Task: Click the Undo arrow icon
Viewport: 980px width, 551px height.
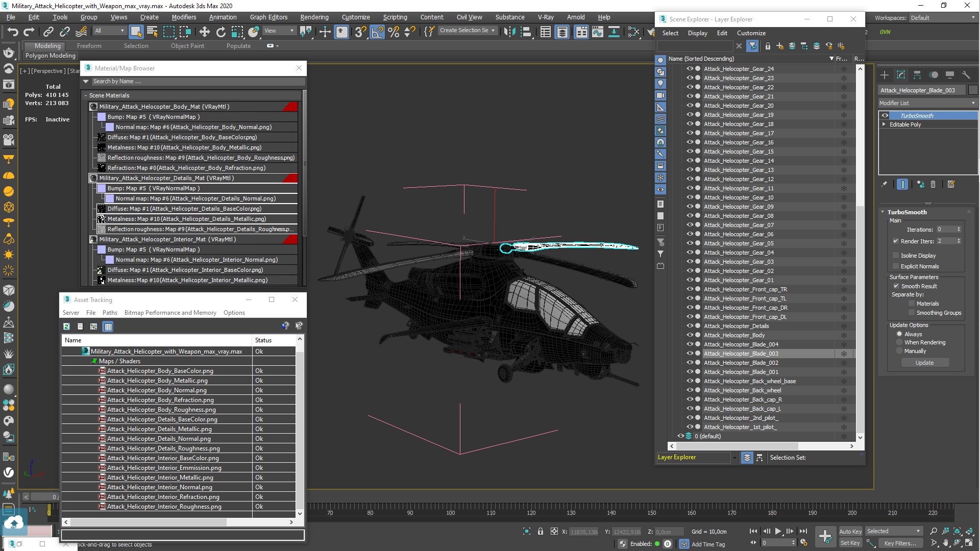Action: (12, 32)
